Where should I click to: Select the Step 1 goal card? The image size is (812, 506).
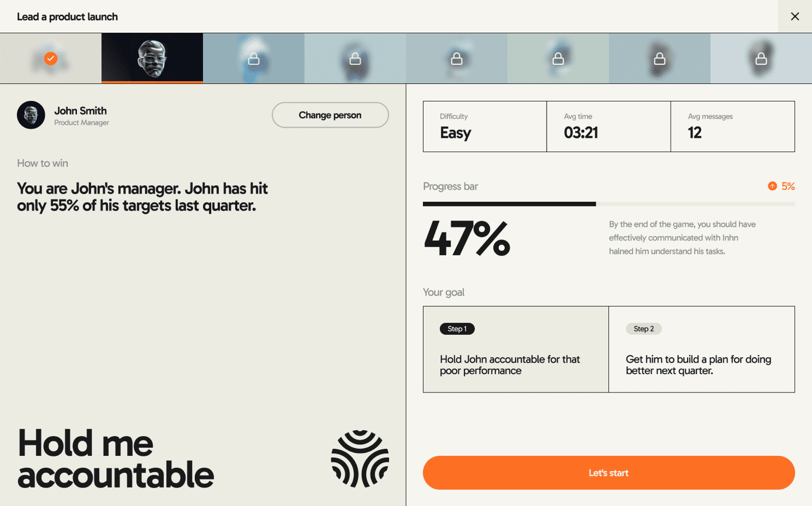coord(516,349)
